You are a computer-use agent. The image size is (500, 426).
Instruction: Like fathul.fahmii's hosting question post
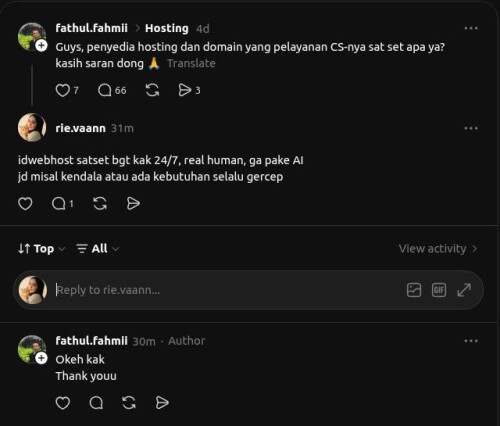click(63, 90)
